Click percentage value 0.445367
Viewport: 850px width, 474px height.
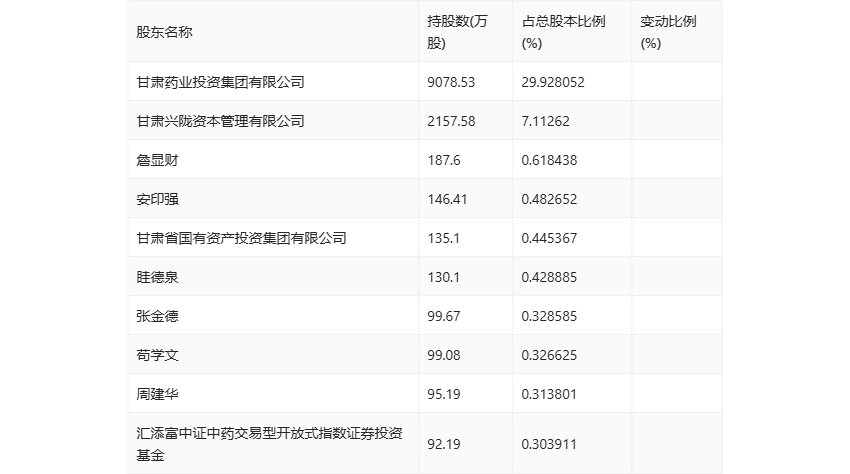tap(549, 238)
